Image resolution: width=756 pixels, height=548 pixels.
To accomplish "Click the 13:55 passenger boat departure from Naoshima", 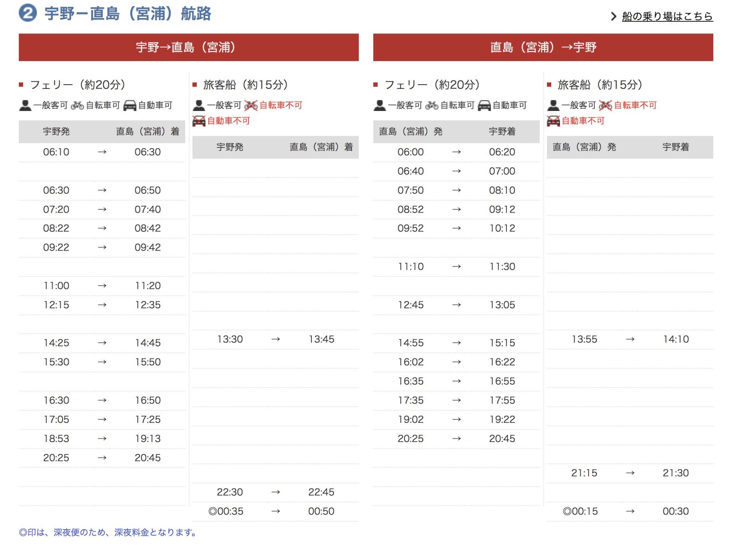I will (x=584, y=339).
